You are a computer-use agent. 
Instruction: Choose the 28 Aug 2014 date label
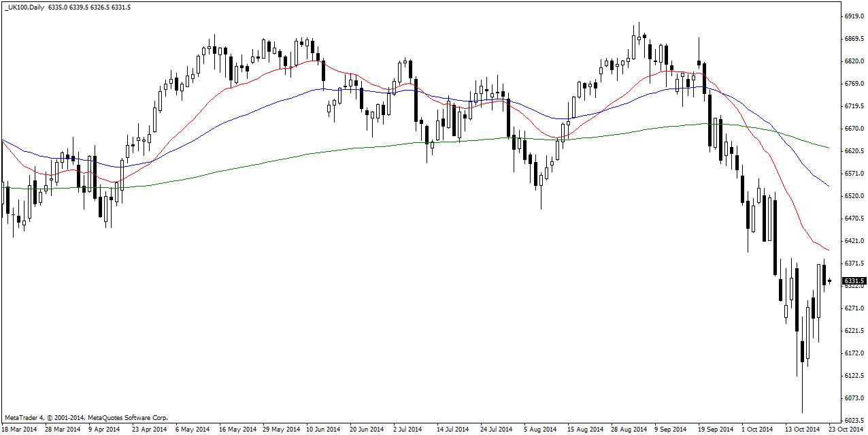tap(629, 430)
